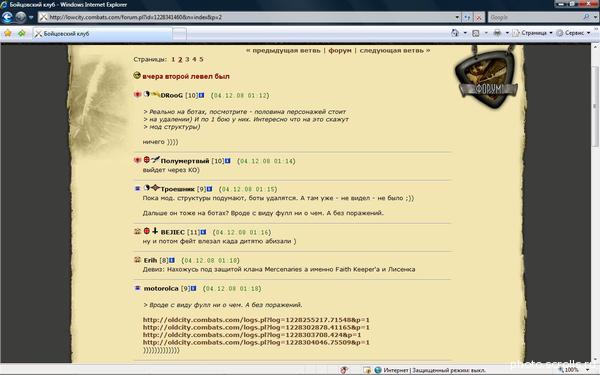Click the Google search box

point(534,17)
